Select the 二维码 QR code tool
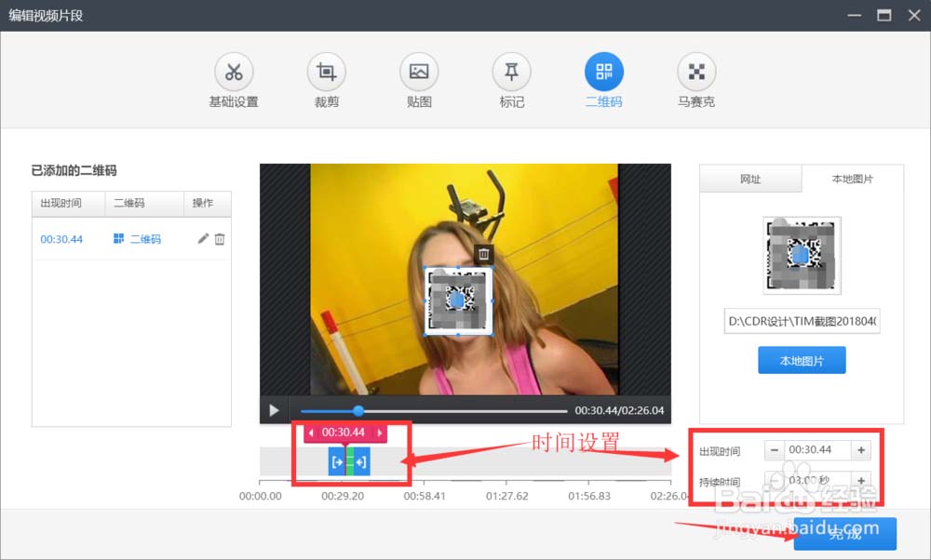931x560 pixels. click(x=604, y=72)
